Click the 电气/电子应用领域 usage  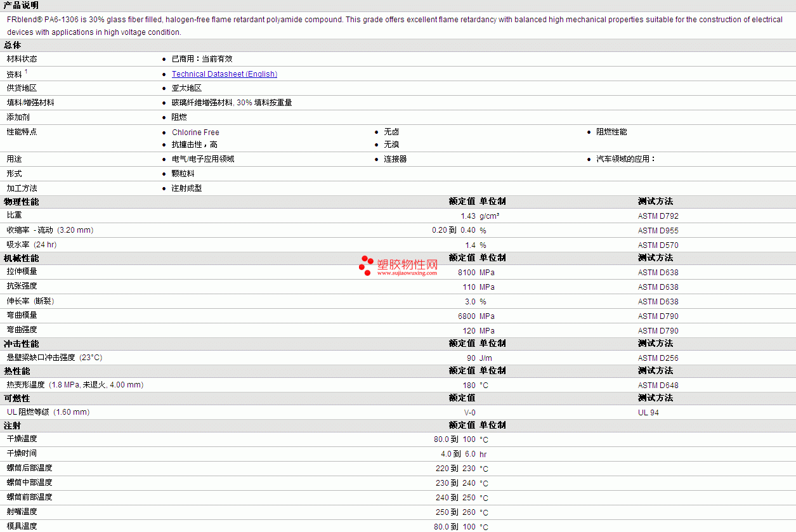(x=203, y=159)
